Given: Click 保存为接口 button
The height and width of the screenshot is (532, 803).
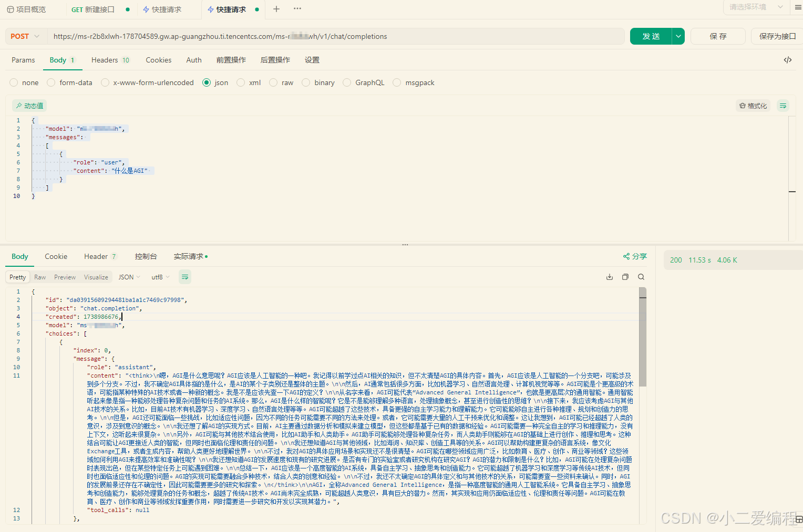Looking at the screenshot, I should pyautogui.click(x=777, y=36).
